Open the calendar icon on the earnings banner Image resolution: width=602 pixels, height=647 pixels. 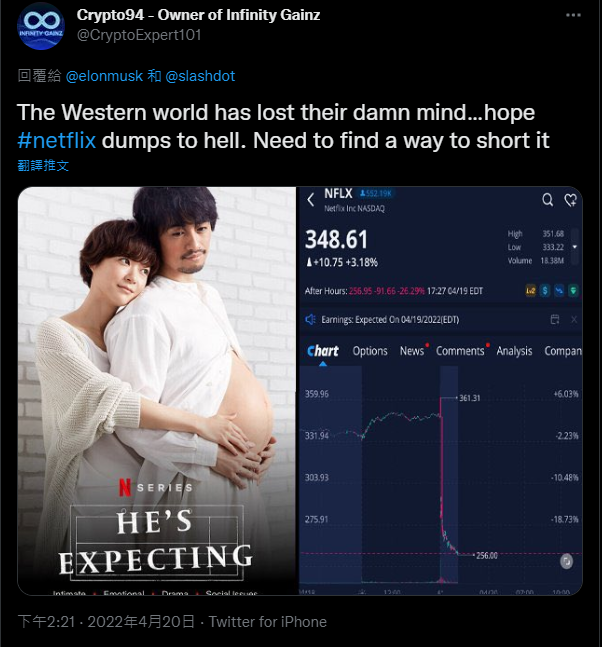coord(555,319)
